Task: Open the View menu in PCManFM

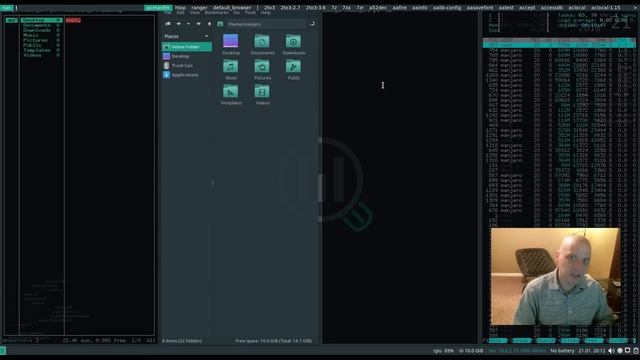Action: (195, 13)
